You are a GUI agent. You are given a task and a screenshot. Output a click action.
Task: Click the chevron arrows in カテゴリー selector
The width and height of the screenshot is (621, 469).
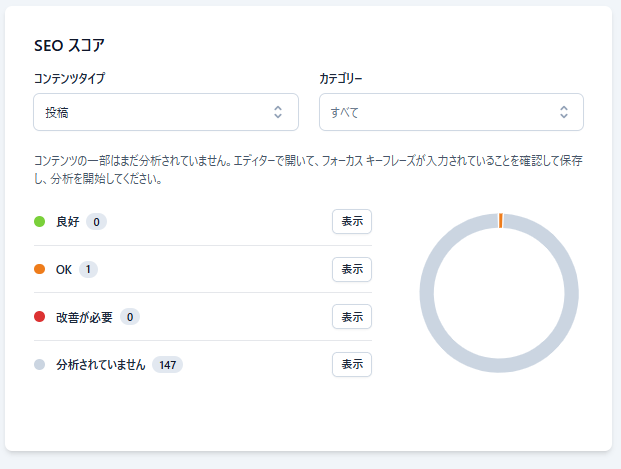(563, 112)
